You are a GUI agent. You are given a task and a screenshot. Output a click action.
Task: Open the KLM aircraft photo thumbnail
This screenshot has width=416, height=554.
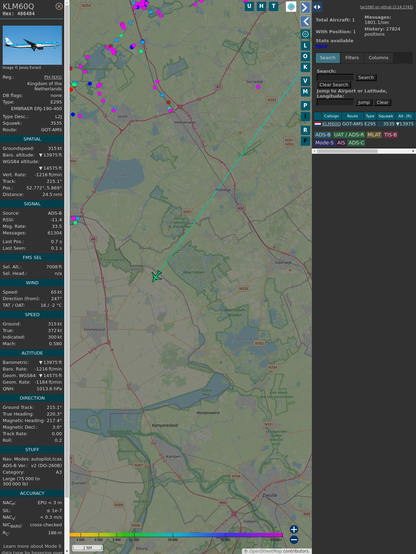click(32, 45)
